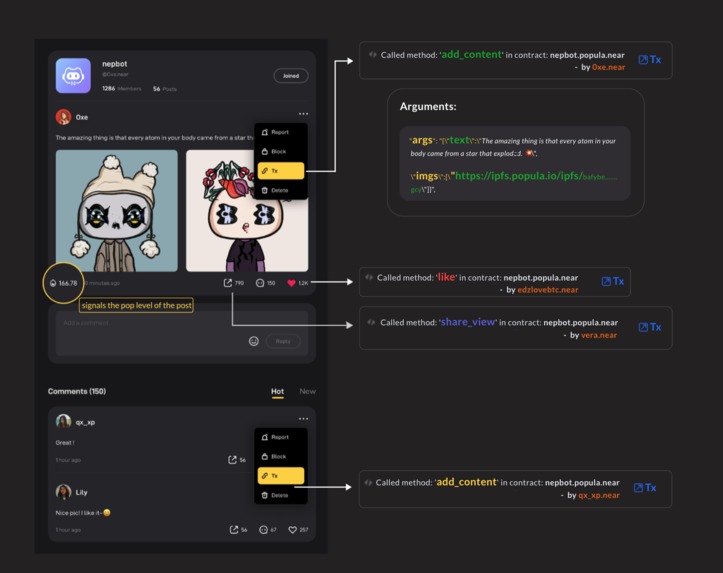Viewport: 723px width, 573px height.
Task: Click share icon with 790 count
Action: 233,283
